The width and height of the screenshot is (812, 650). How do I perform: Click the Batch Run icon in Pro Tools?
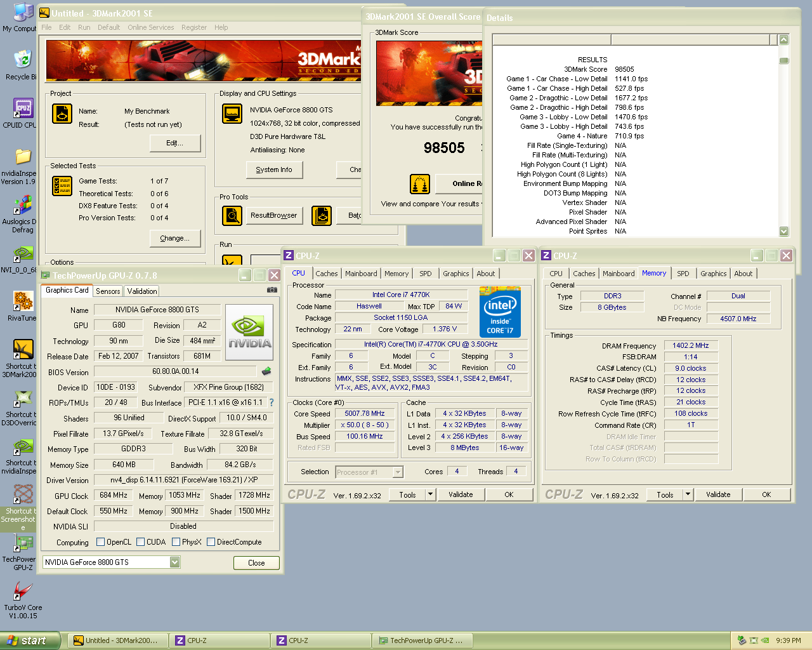pos(322,216)
